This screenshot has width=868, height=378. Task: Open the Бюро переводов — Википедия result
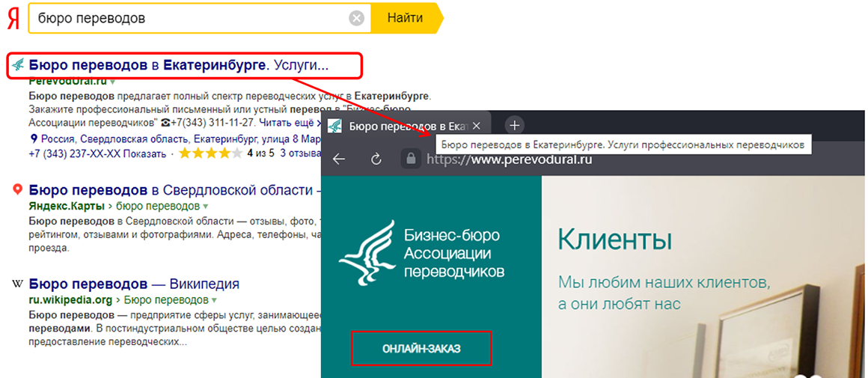[x=134, y=284]
